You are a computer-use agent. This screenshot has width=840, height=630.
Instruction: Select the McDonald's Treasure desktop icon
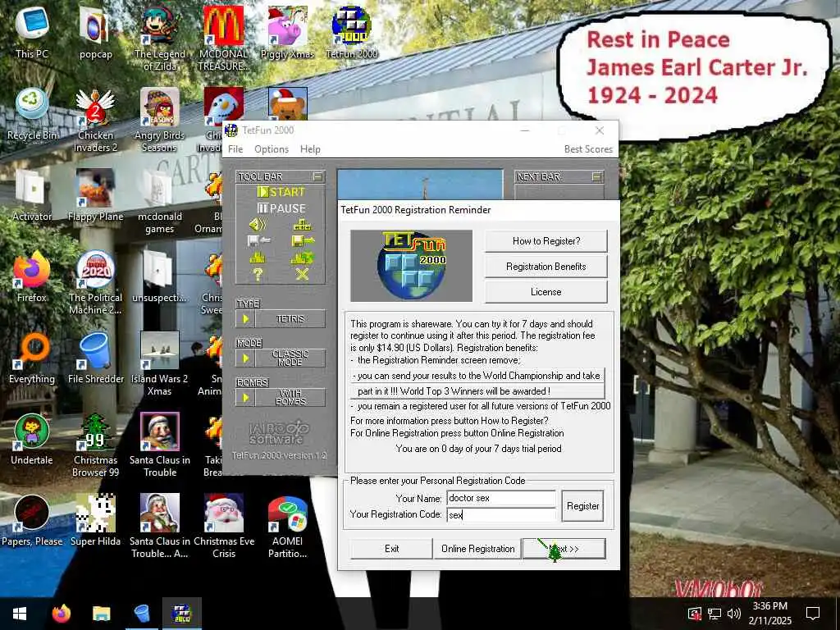tap(223, 38)
